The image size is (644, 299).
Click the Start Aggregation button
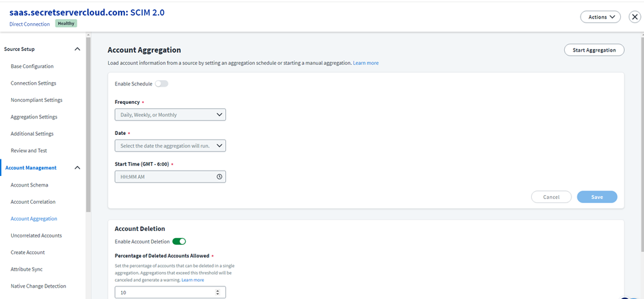(594, 50)
